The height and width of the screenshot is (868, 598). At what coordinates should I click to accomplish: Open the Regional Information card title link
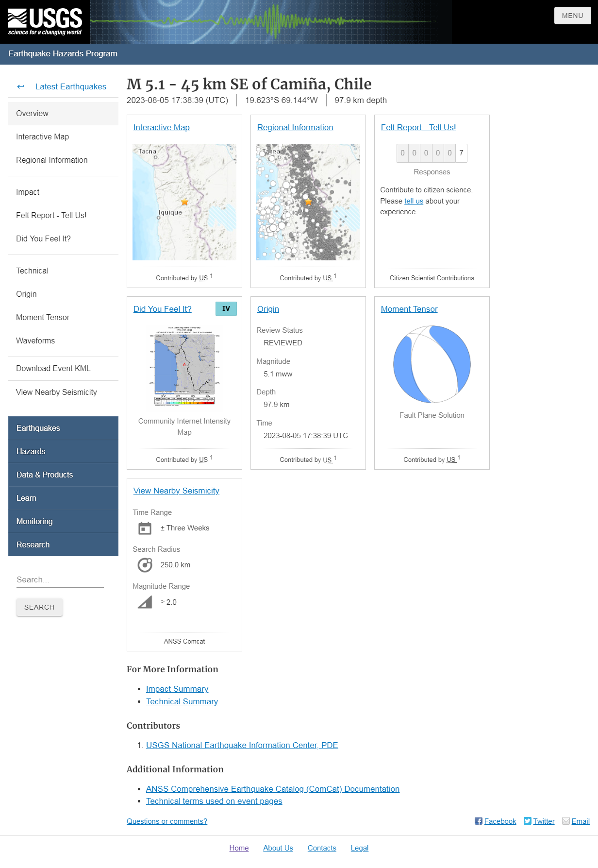(295, 127)
